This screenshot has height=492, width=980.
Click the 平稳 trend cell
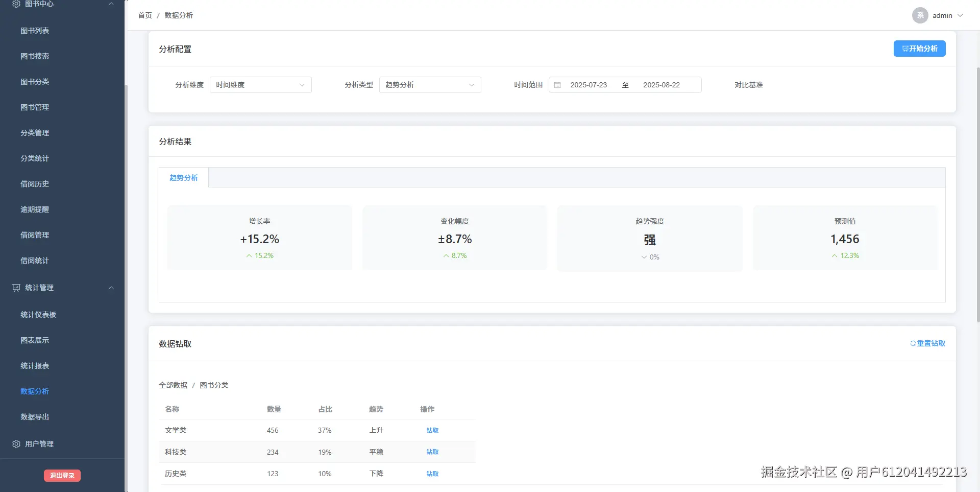tap(376, 452)
